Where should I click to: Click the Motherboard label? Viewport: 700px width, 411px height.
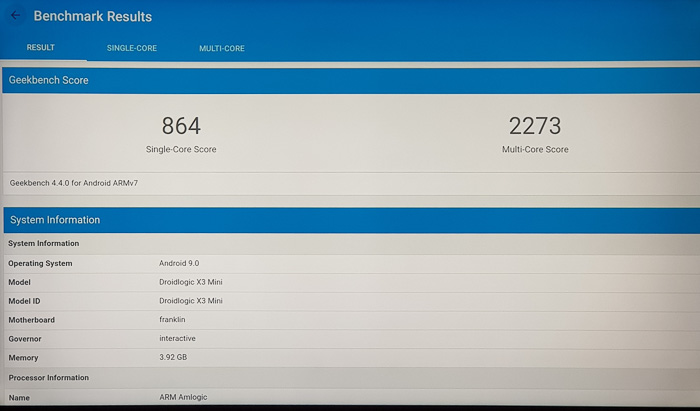[32, 320]
